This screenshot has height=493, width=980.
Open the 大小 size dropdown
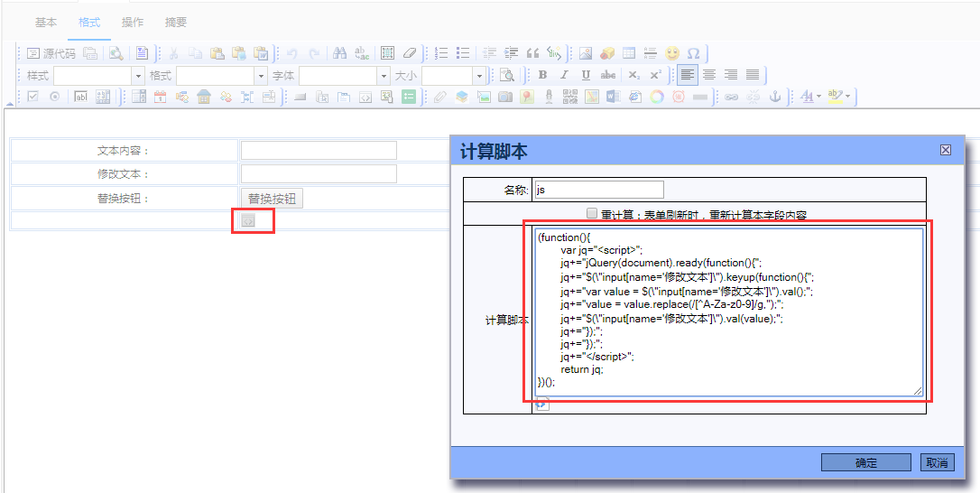tap(479, 76)
